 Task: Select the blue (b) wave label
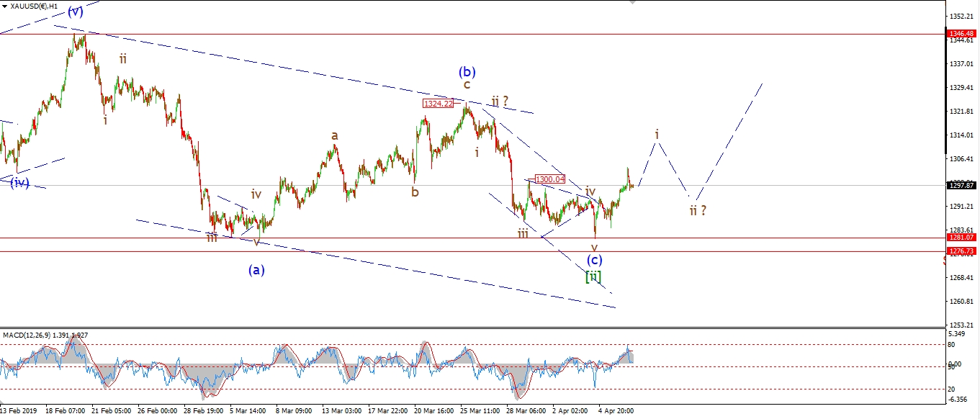pyautogui.click(x=467, y=71)
